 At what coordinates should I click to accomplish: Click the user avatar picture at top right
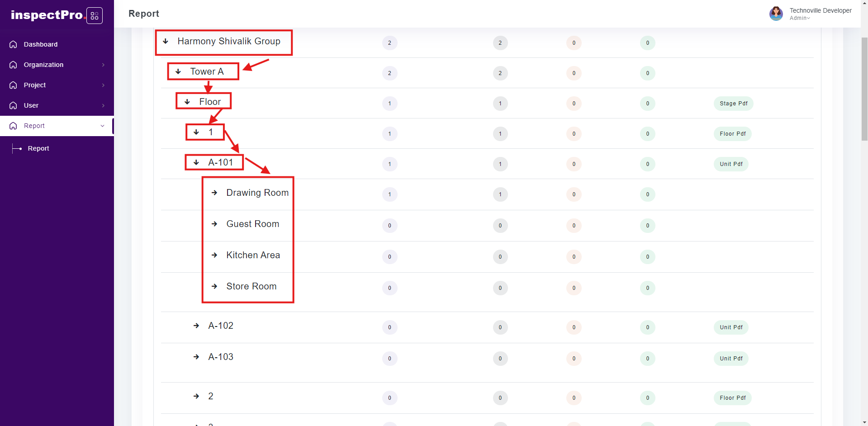click(x=776, y=14)
